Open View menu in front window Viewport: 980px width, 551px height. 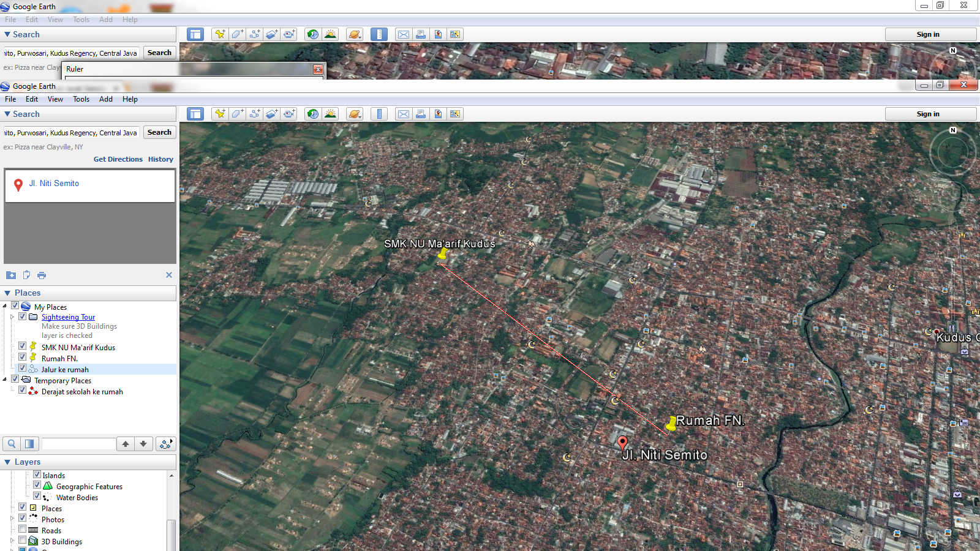55,99
